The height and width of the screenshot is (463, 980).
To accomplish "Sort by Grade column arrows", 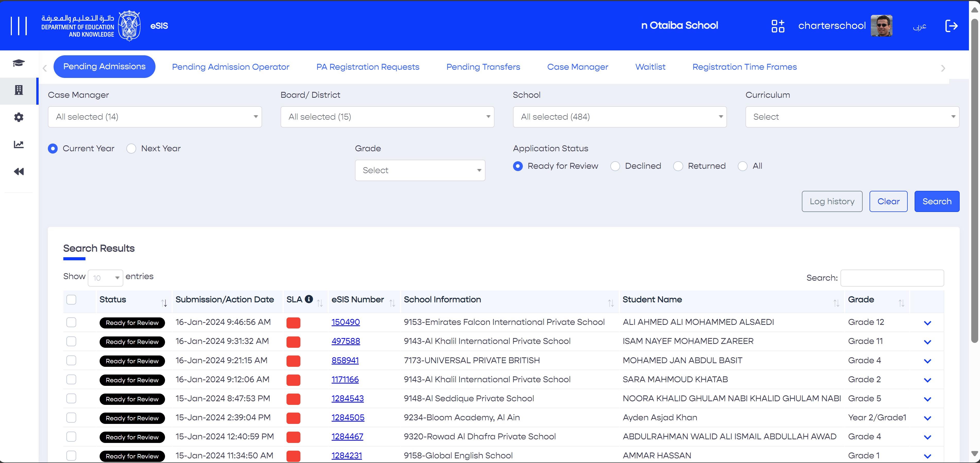I will pyautogui.click(x=901, y=303).
